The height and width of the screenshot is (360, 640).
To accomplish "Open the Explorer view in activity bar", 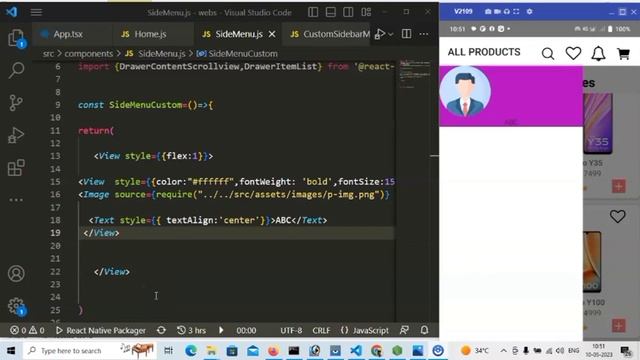I will pyautogui.click(x=16, y=38).
